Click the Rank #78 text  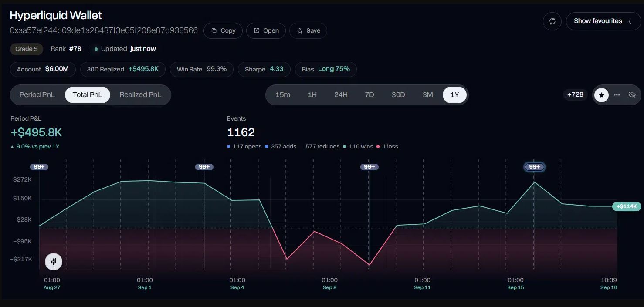point(66,49)
